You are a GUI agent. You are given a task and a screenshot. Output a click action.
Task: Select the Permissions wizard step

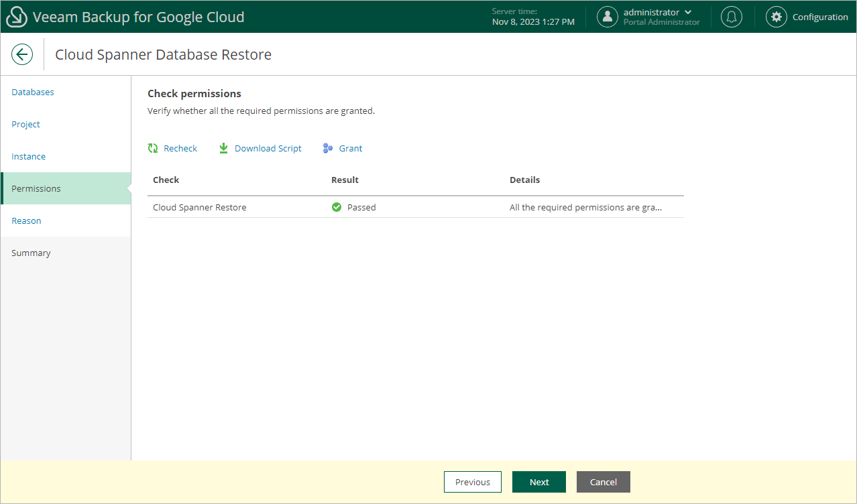point(66,188)
